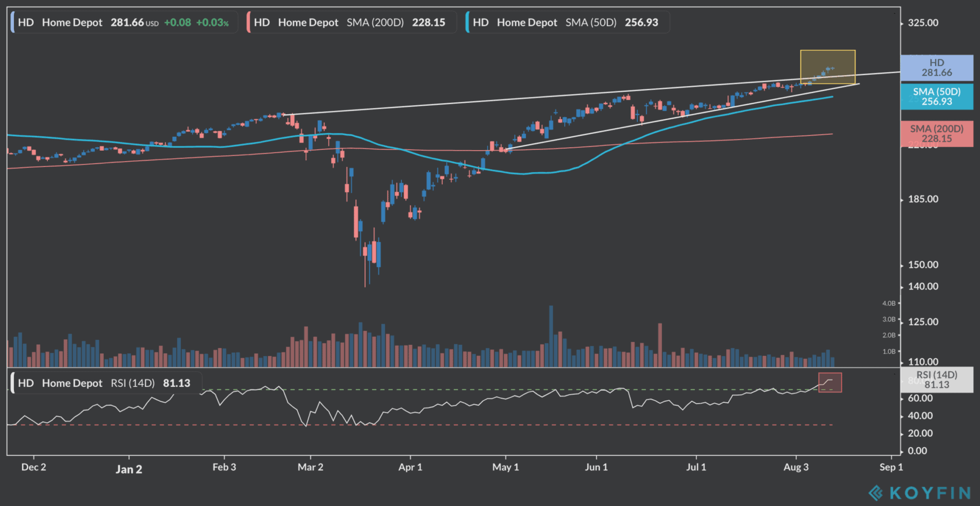The height and width of the screenshot is (506, 980).
Task: Click the Sep 1 date label
Action: pyautogui.click(x=891, y=467)
